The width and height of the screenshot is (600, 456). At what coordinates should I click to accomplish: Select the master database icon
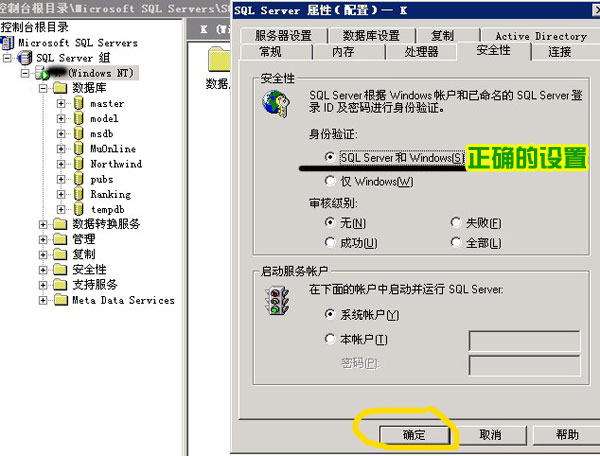78,103
